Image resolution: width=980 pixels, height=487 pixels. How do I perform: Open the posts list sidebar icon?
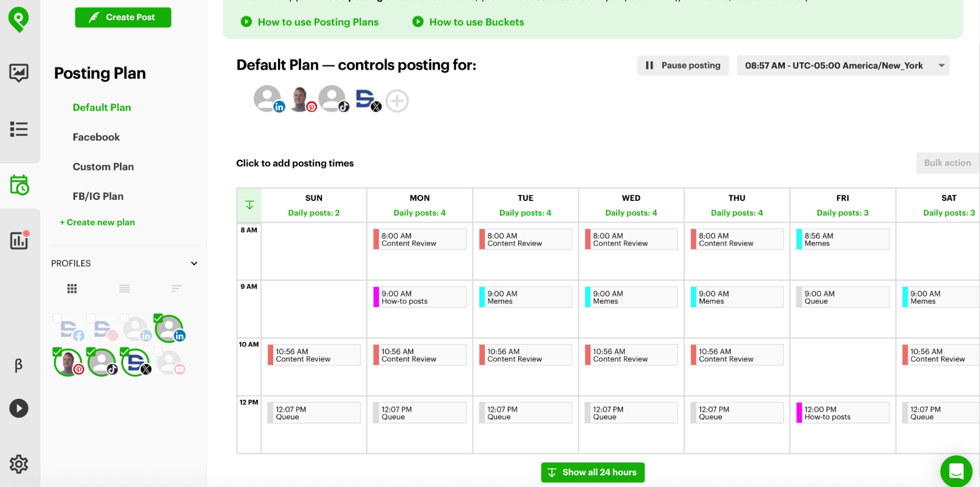click(19, 129)
